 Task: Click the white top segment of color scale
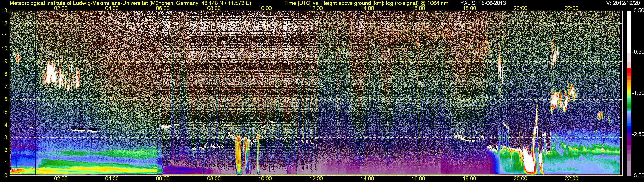point(629,32)
